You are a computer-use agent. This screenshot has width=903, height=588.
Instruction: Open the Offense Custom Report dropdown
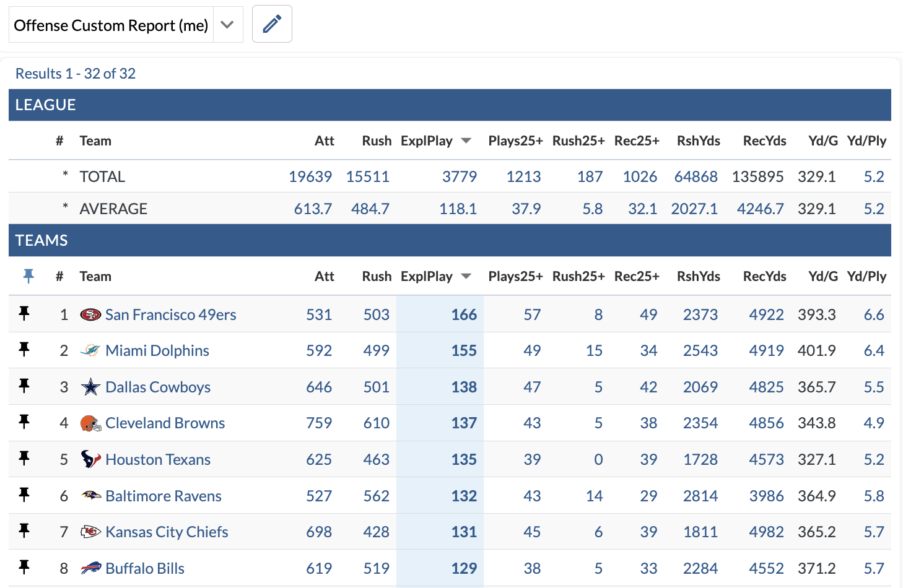point(227,25)
